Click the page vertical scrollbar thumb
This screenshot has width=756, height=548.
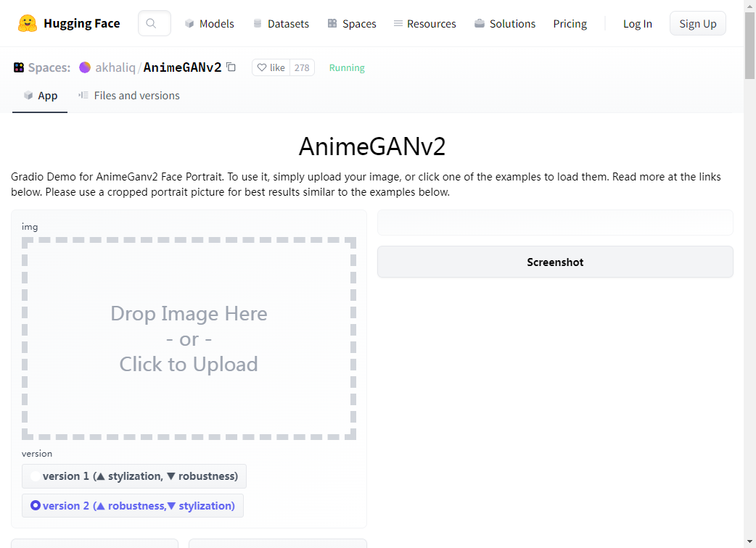click(749, 46)
